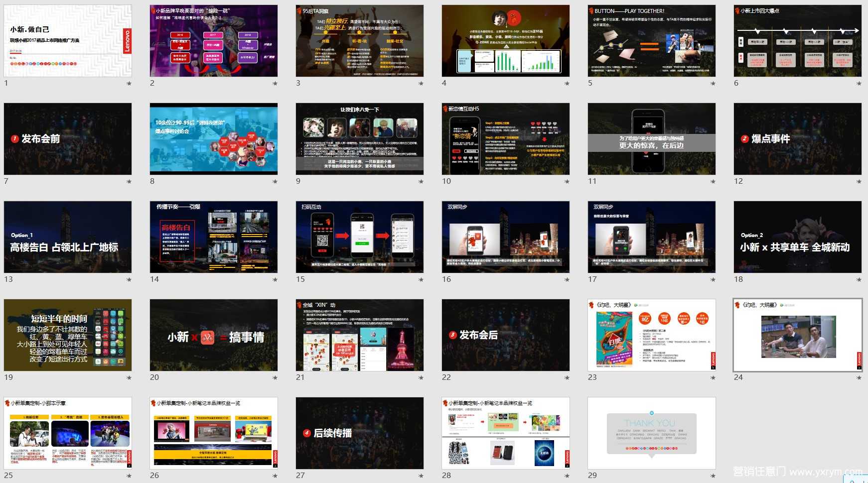This screenshot has width=868, height=483.
Task: Click the star icon below slide 9
Action: [x=421, y=182]
